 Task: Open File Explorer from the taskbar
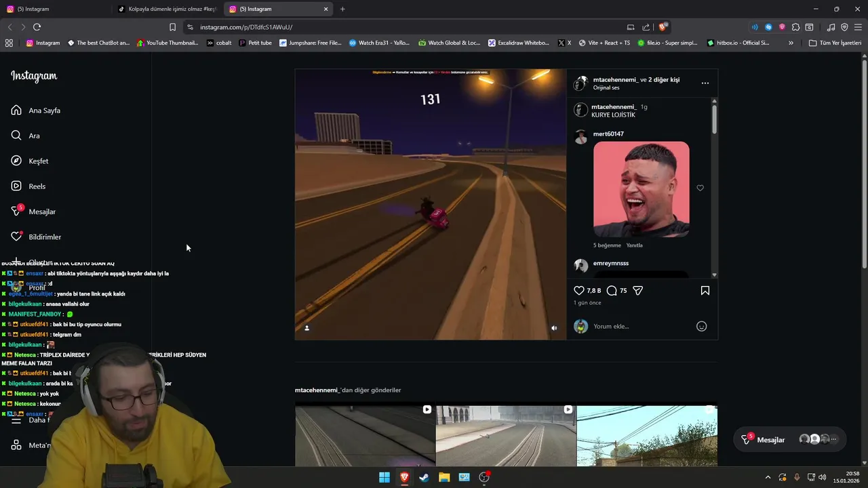tap(444, 477)
